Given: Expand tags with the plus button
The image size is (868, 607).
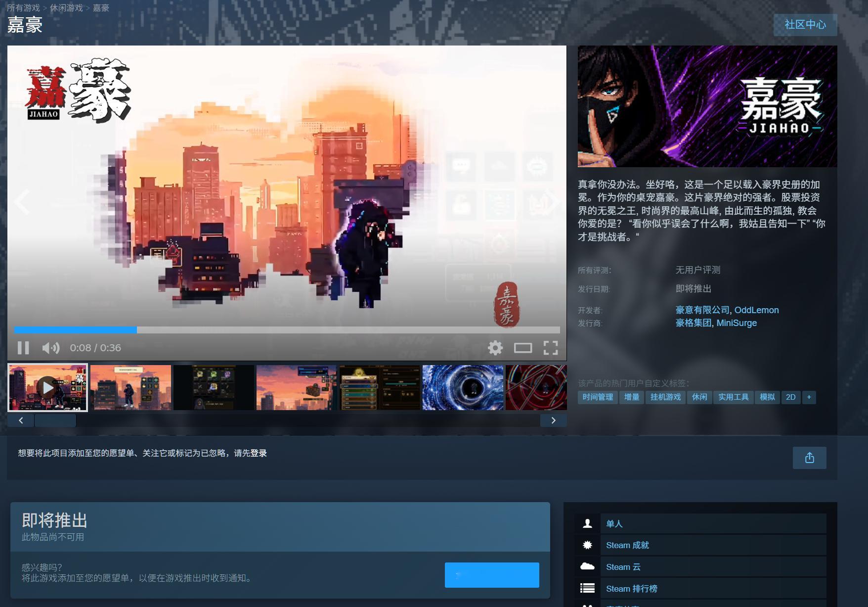Looking at the screenshot, I should coord(809,397).
